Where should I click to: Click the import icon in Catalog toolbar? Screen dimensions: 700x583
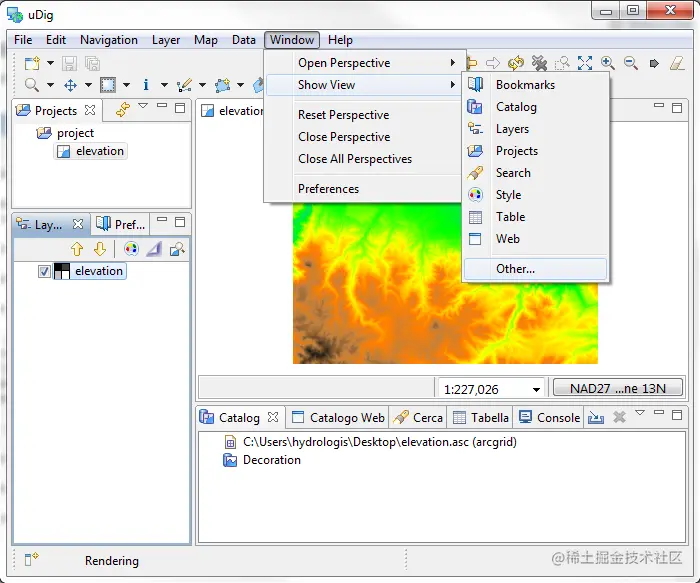pyautogui.click(x=596, y=417)
